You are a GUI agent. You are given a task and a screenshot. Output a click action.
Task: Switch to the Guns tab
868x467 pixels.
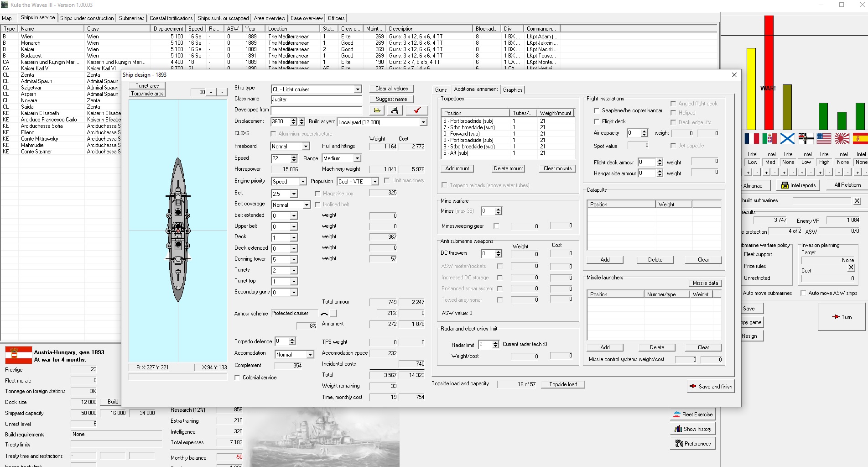click(x=441, y=90)
